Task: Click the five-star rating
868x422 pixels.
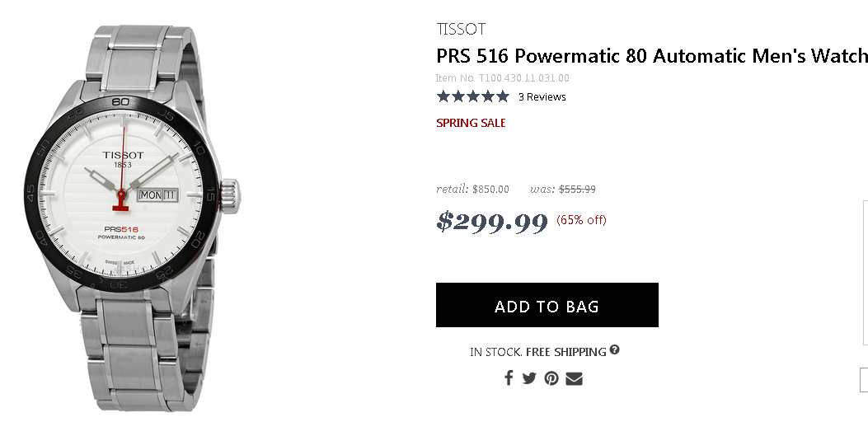Action: [x=472, y=96]
